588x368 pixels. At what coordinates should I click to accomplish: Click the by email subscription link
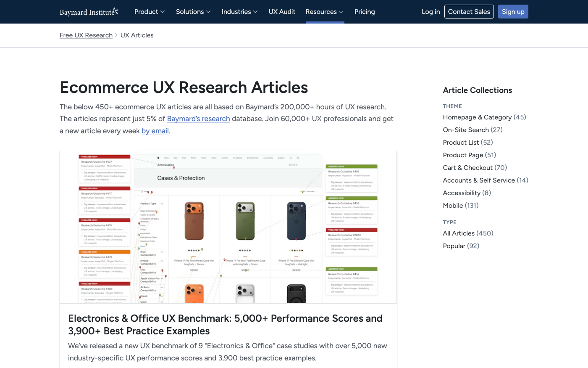point(155,131)
